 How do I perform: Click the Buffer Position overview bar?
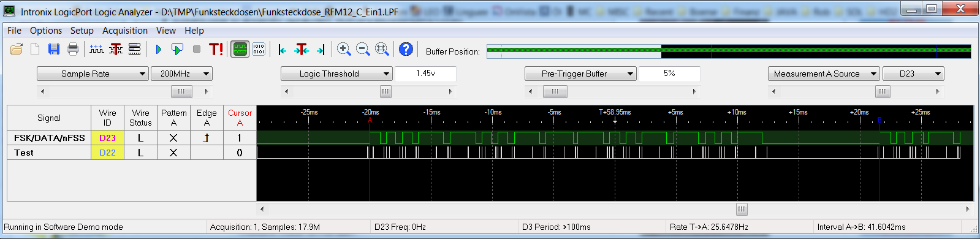coord(729,51)
